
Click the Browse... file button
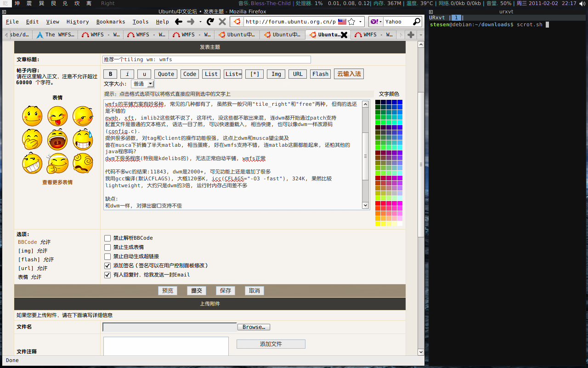click(x=254, y=327)
